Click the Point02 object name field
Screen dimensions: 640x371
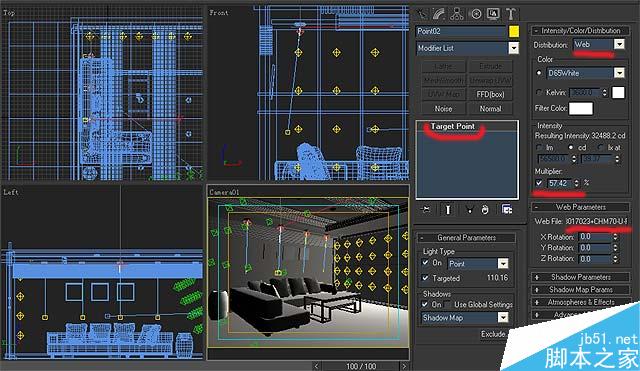(461, 31)
